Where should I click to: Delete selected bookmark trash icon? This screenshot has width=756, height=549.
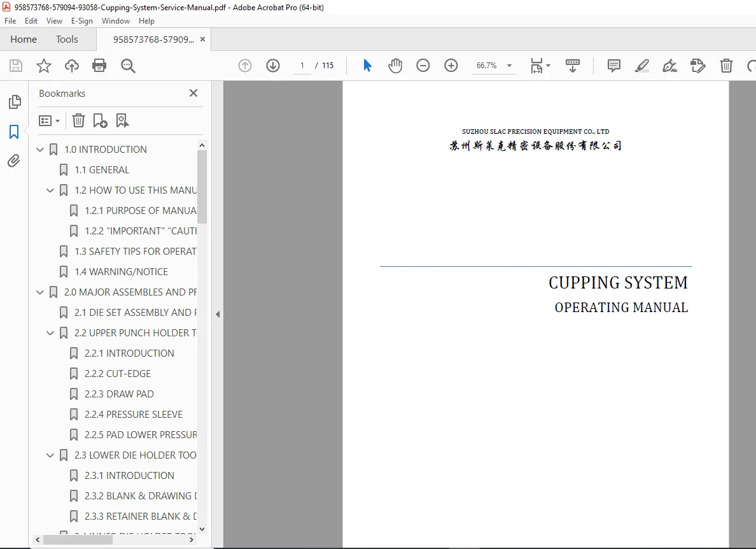(78, 120)
